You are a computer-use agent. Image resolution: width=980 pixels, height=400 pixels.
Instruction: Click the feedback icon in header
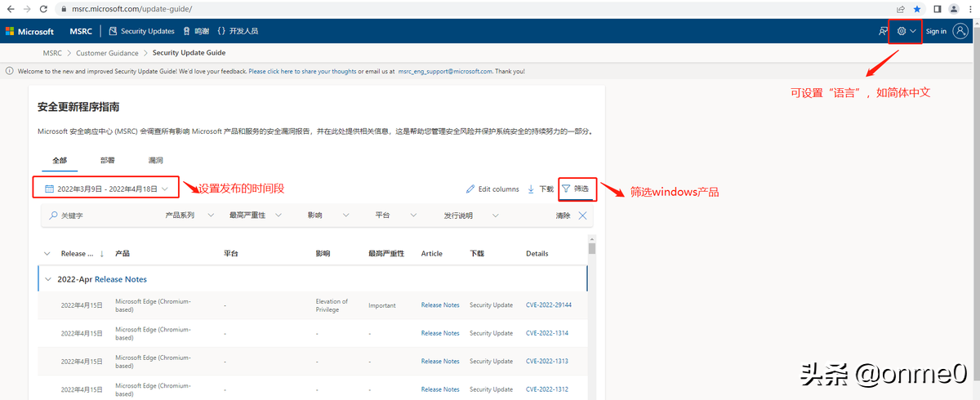(x=883, y=31)
